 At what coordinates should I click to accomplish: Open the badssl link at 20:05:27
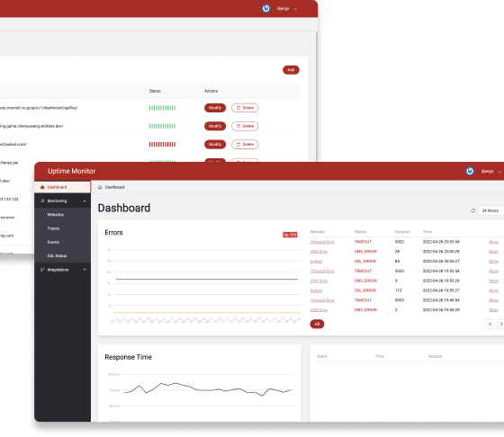[316, 262]
